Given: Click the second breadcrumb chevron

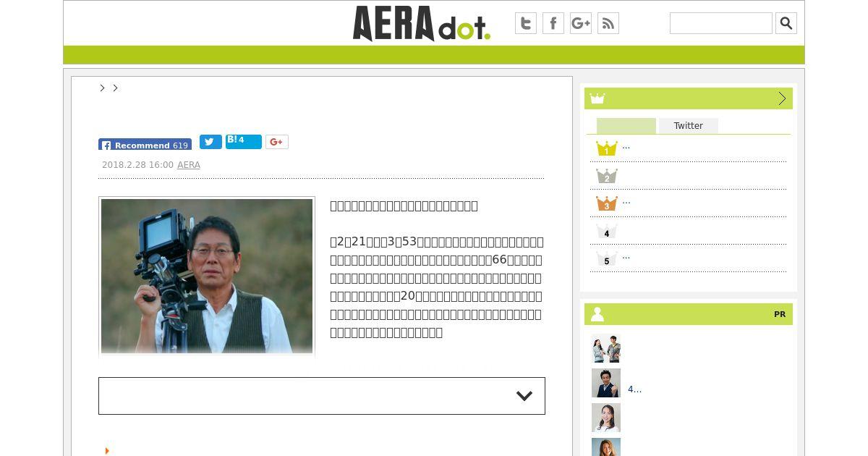Looking at the screenshot, I should [x=115, y=88].
